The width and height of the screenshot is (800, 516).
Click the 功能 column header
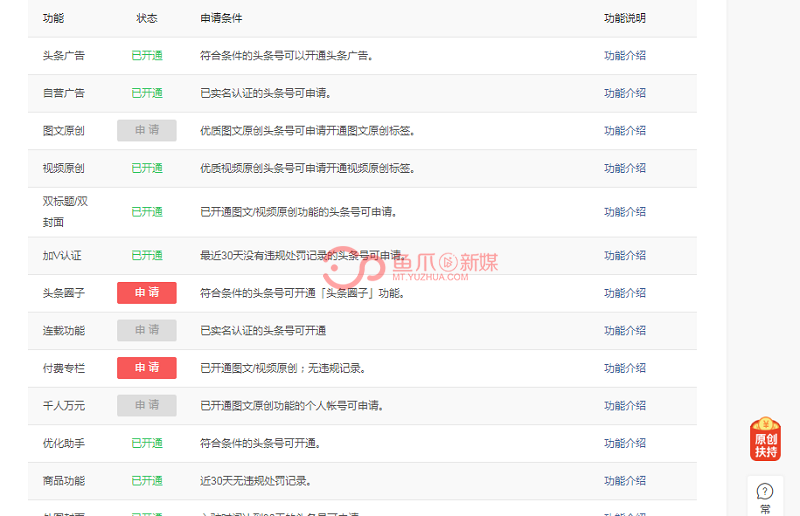(54, 18)
